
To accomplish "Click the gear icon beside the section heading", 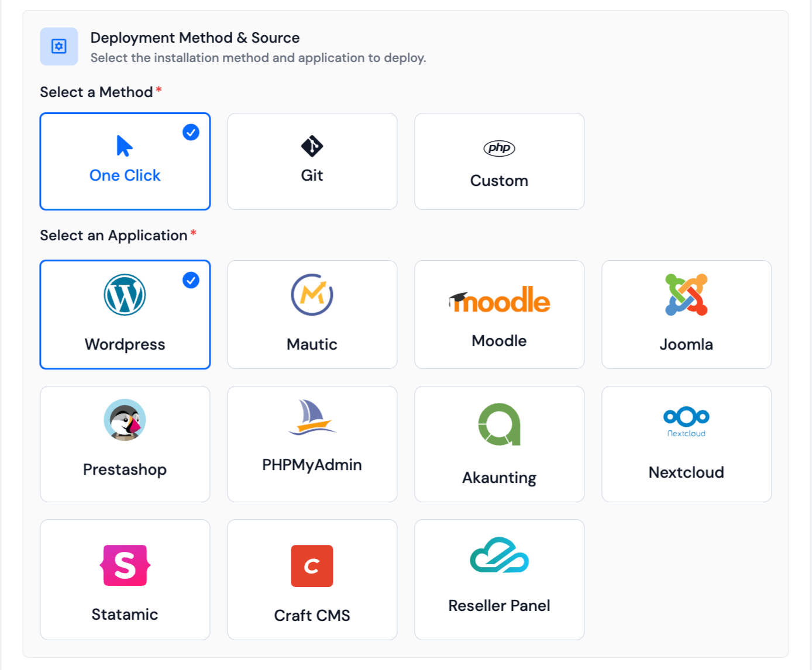I will coord(59,46).
